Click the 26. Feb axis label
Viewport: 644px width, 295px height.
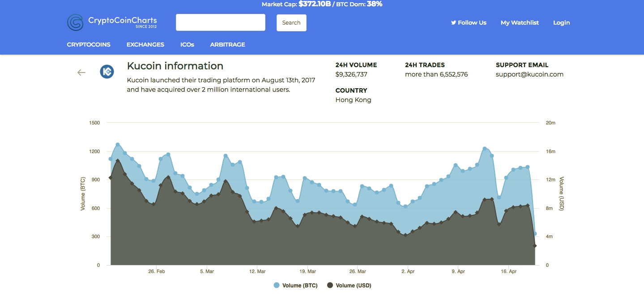pos(157,271)
